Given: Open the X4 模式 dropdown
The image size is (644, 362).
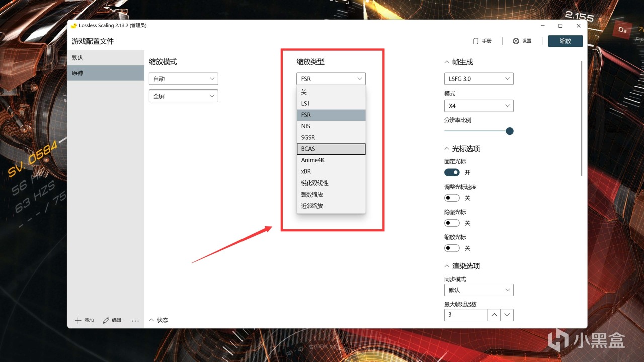Looking at the screenshot, I should [479, 106].
